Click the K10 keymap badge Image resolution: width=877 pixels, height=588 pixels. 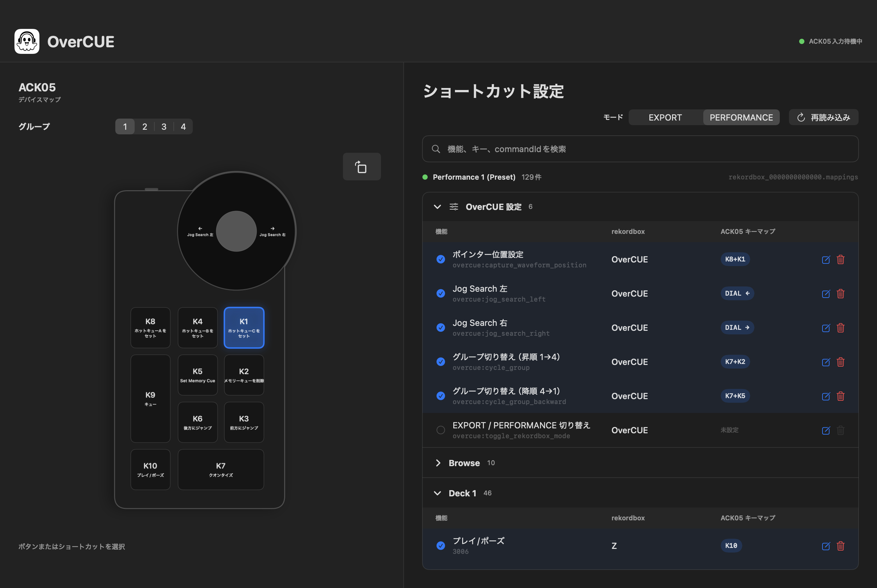731,546
